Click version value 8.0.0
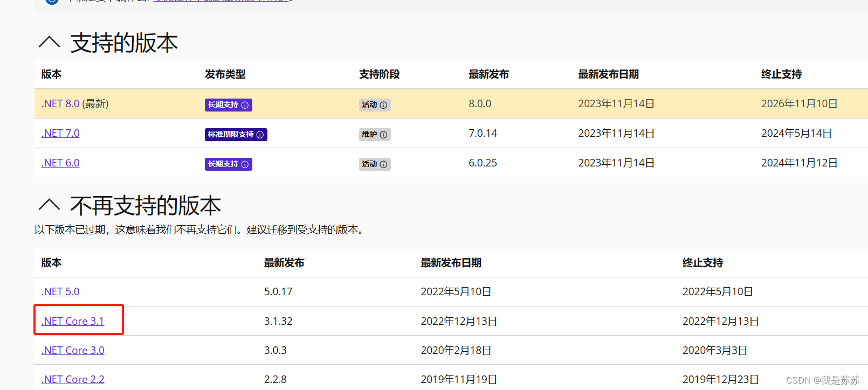868x390 pixels. coord(480,103)
